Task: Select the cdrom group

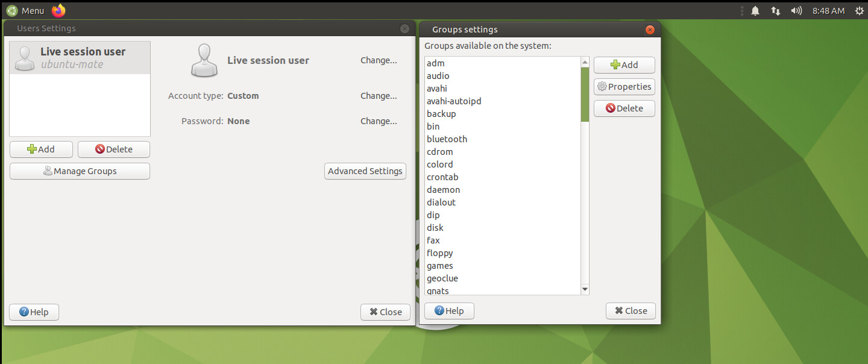Action: coord(503,152)
